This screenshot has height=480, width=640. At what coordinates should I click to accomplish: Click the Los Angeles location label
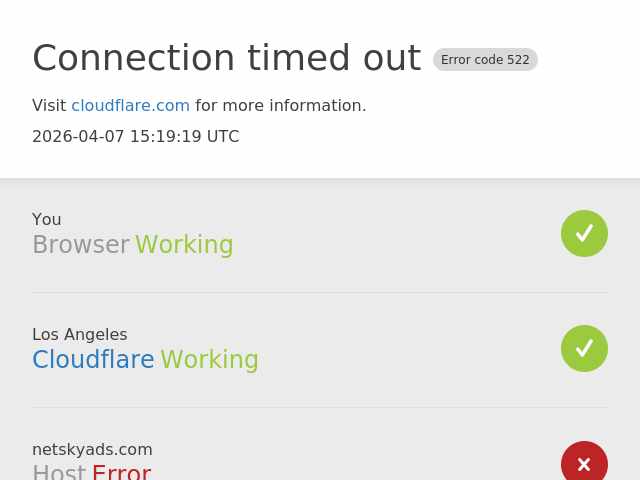[79, 335]
